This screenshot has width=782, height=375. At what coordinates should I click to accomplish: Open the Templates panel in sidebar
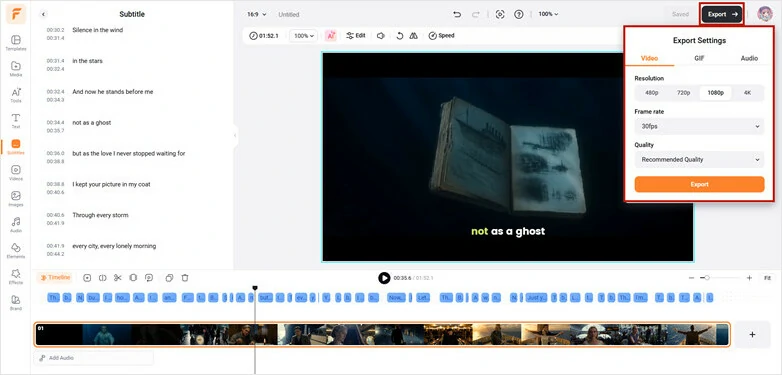coord(16,43)
